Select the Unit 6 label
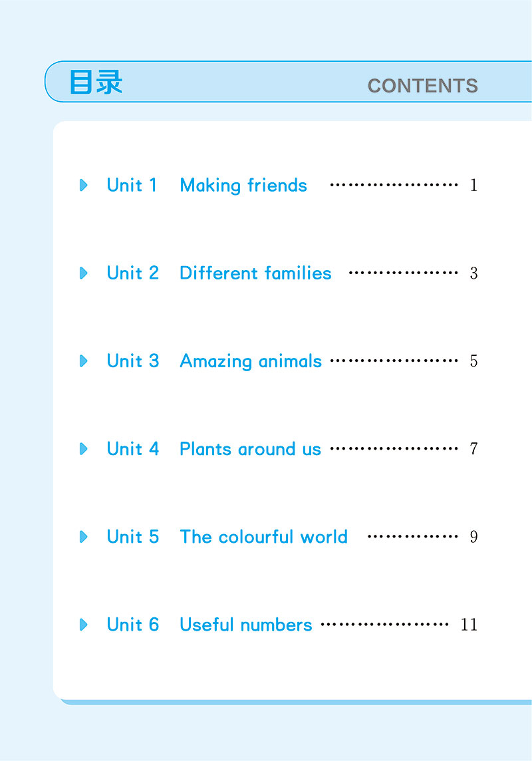The width and height of the screenshot is (532, 761). click(x=133, y=624)
